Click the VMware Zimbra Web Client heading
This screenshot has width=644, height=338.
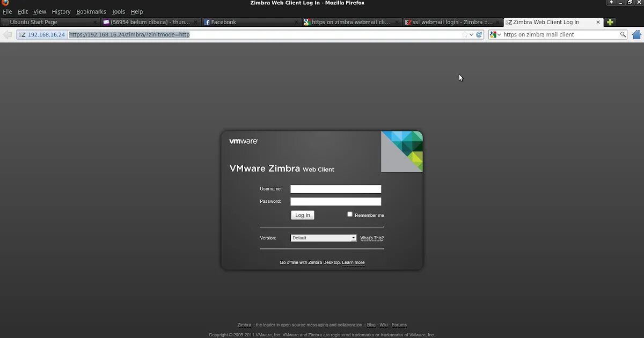click(x=282, y=168)
